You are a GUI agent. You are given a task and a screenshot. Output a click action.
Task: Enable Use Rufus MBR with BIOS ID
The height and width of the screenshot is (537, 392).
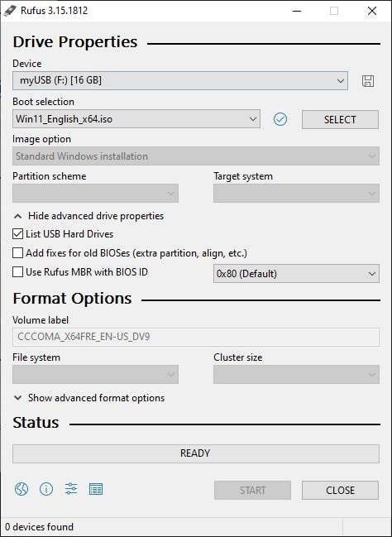click(18, 272)
